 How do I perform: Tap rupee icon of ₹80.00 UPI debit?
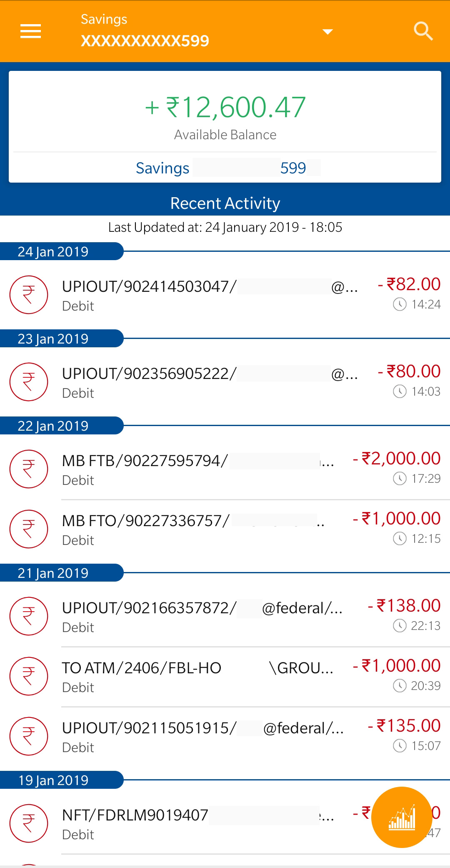click(x=29, y=382)
